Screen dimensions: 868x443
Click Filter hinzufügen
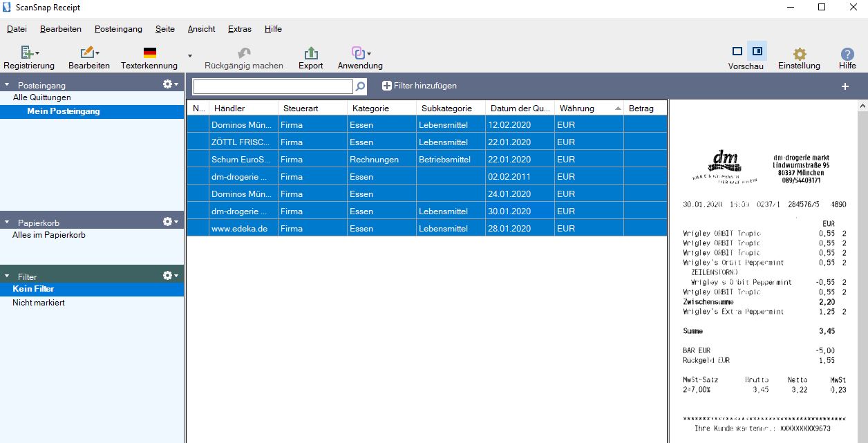click(419, 86)
